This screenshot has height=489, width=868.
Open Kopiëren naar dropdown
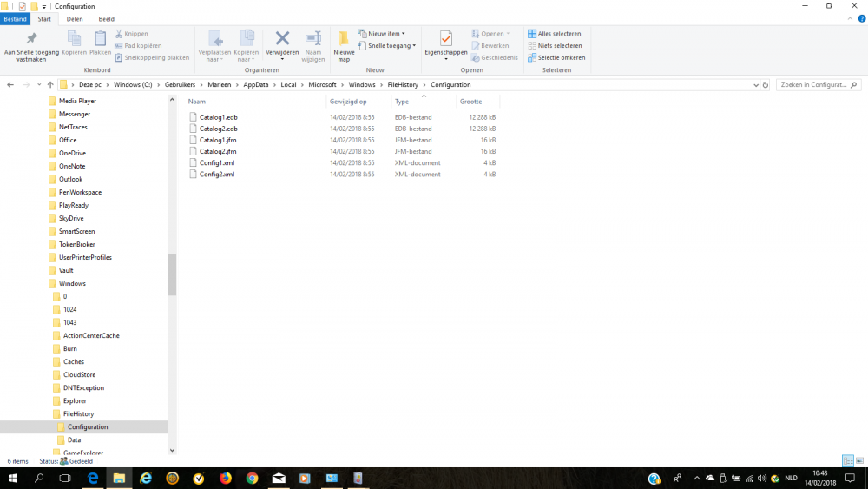[247, 47]
